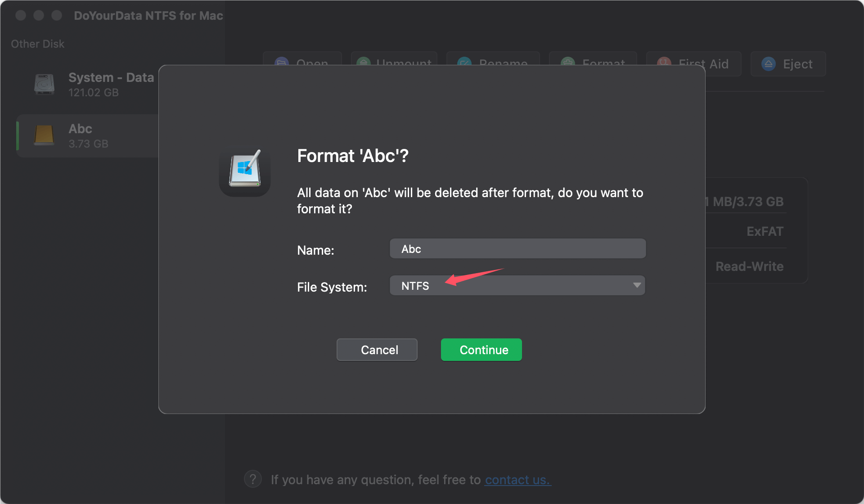The width and height of the screenshot is (864, 504).
Task: Click inside the Name text field
Action: click(517, 248)
